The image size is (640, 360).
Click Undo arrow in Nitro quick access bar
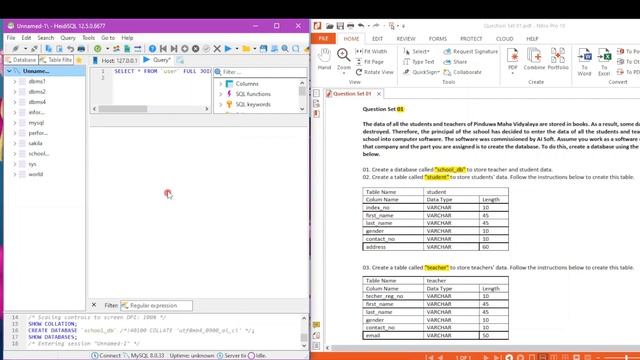[x=361, y=26]
